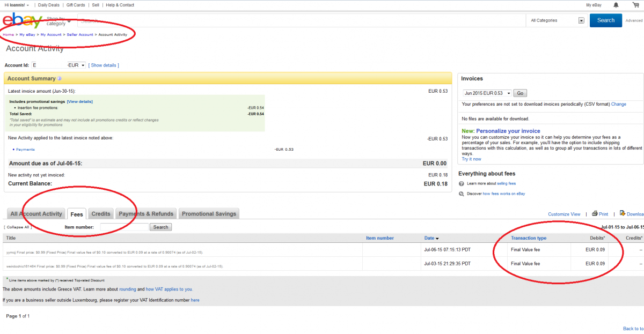The width and height of the screenshot is (644, 334).
Task: Open Help & Contact
Action: tap(120, 5)
